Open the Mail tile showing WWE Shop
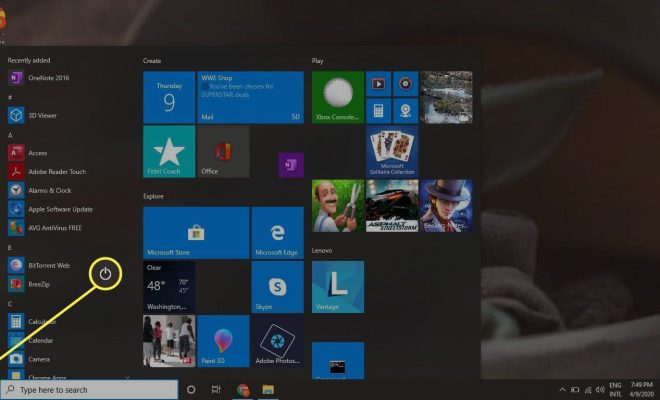The image size is (660, 400). click(x=250, y=97)
